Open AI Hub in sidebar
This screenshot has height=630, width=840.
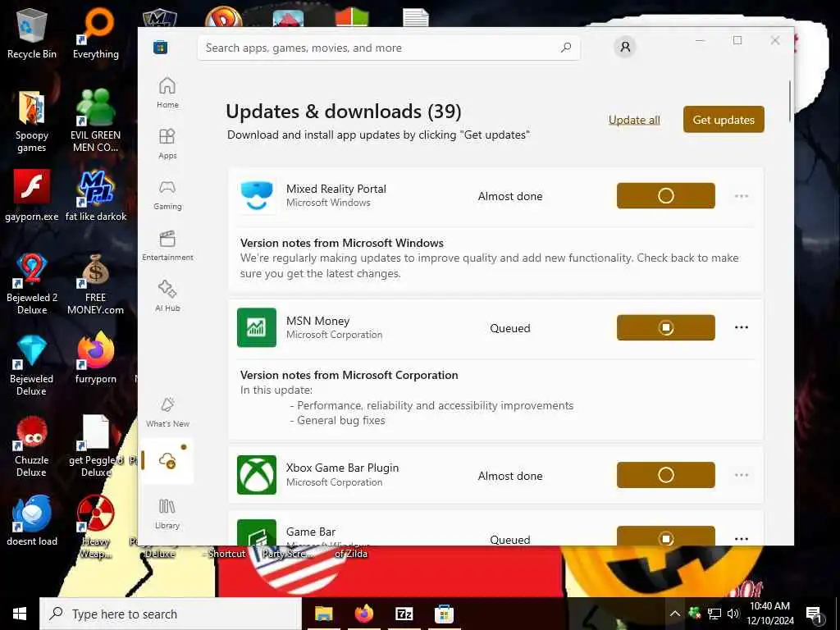click(x=167, y=296)
